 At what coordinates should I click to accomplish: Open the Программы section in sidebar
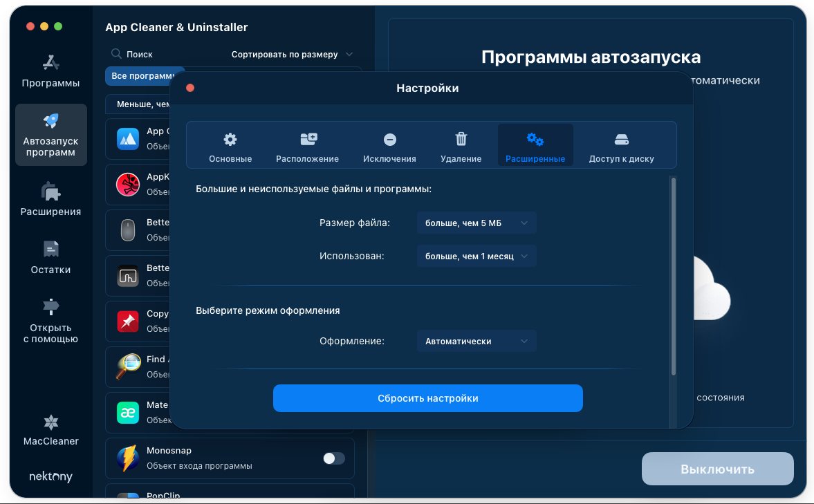pos(50,71)
